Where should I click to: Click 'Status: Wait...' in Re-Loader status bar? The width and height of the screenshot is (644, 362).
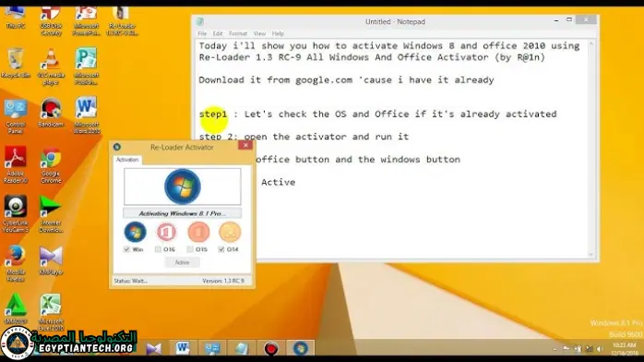click(131, 281)
